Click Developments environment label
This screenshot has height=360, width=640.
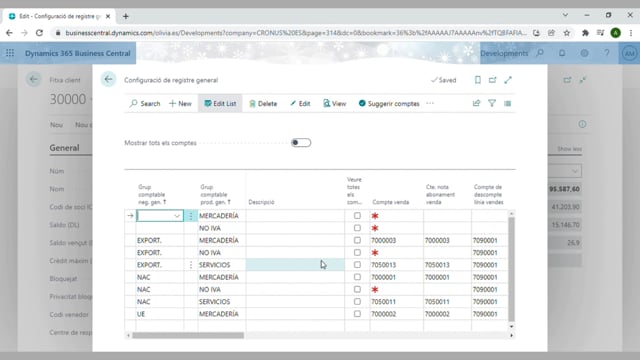pos(504,53)
